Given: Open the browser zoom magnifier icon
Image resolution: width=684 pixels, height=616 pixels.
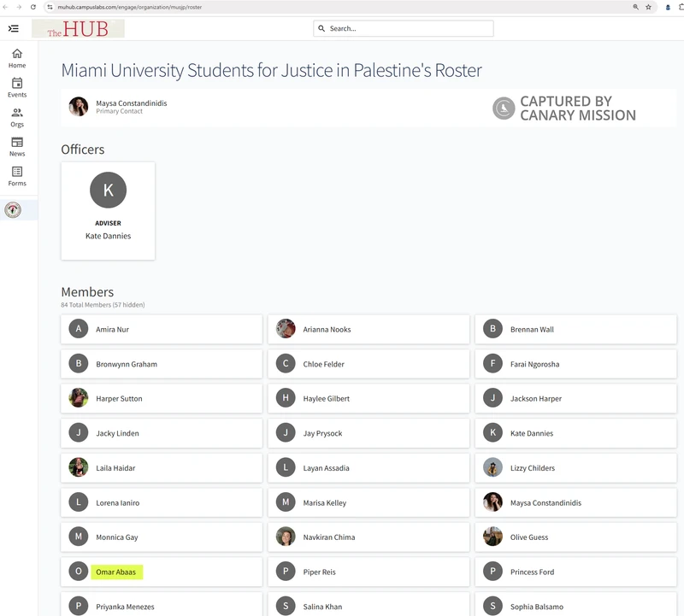Looking at the screenshot, I should point(635,7).
